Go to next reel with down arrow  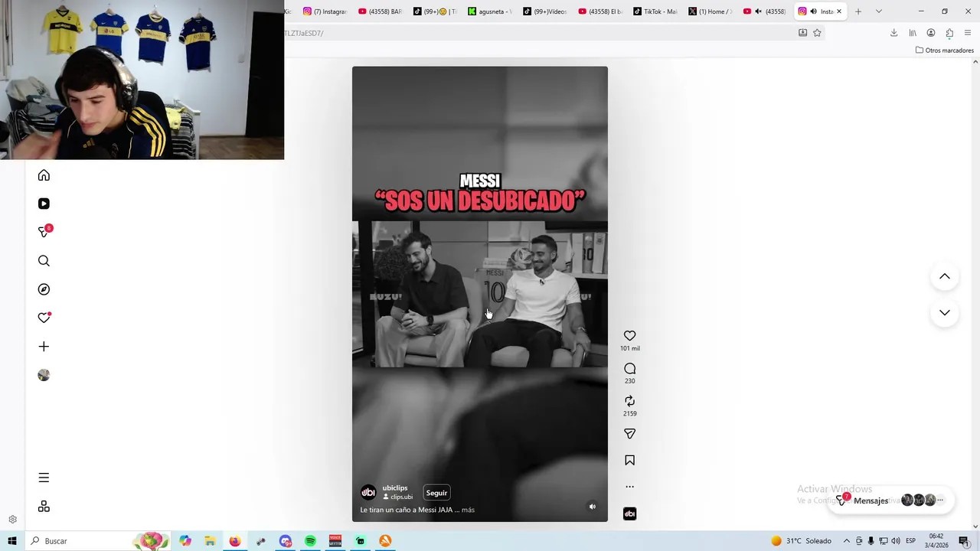pyautogui.click(x=945, y=312)
